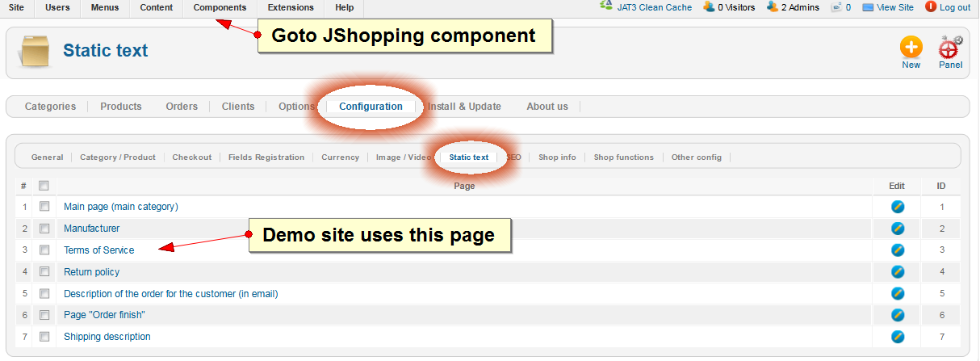
Task: Open the Components menu
Action: coord(220,7)
